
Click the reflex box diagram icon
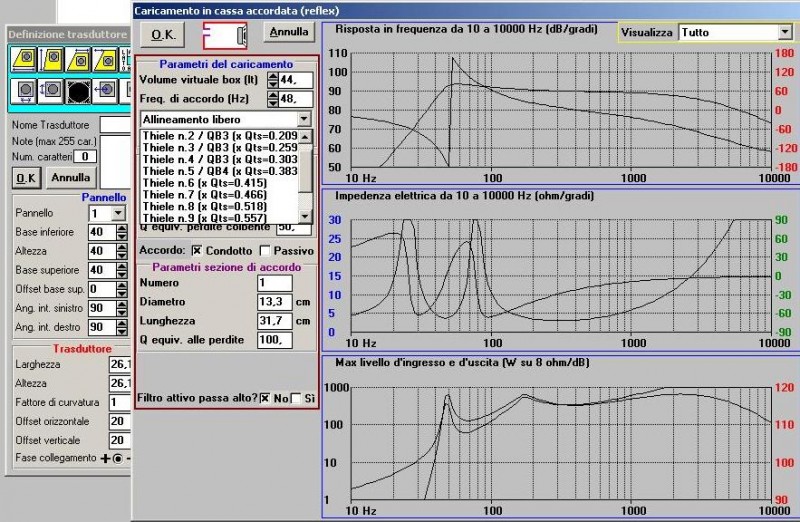click(x=225, y=35)
